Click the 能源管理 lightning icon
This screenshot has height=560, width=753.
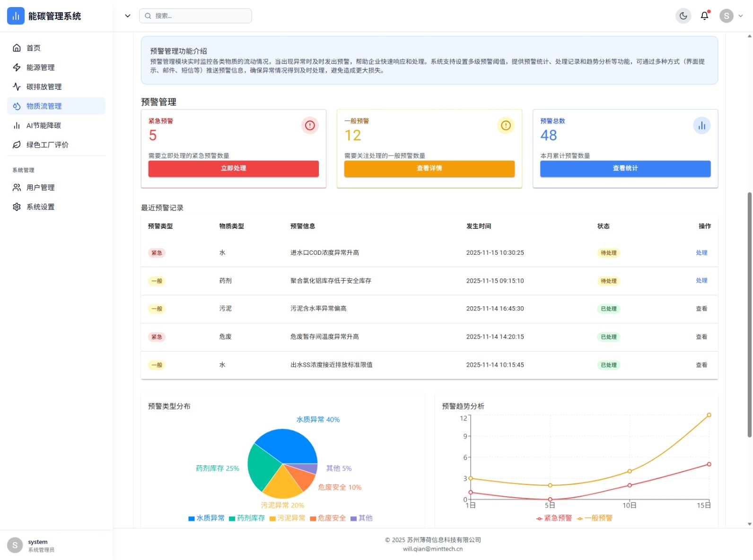click(x=17, y=67)
